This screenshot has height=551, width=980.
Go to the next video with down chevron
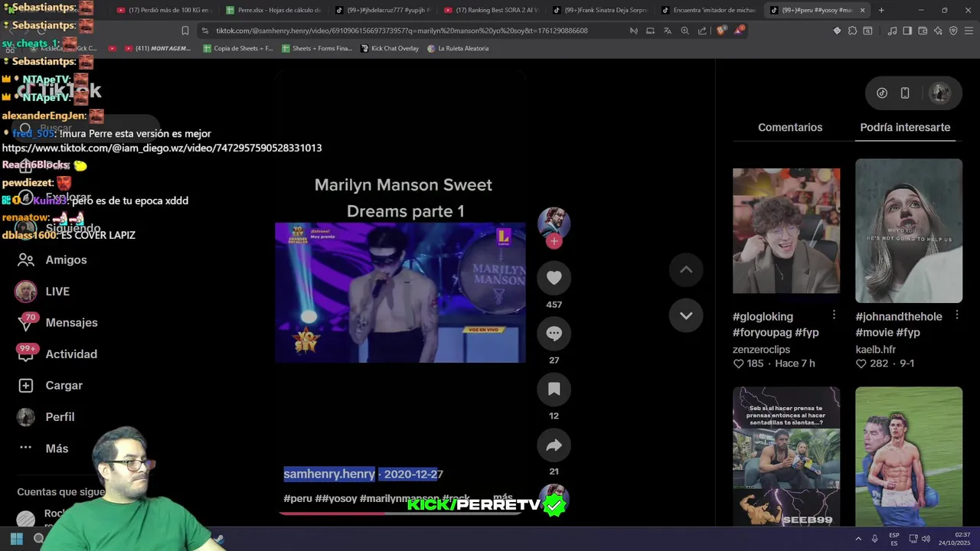click(686, 315)
